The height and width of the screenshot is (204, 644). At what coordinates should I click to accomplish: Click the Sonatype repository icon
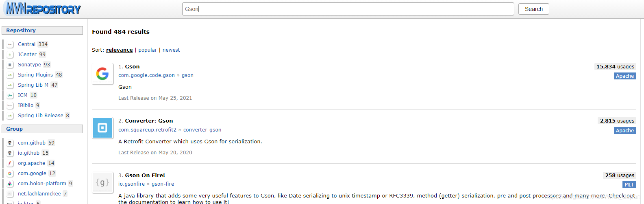(10, 65)
